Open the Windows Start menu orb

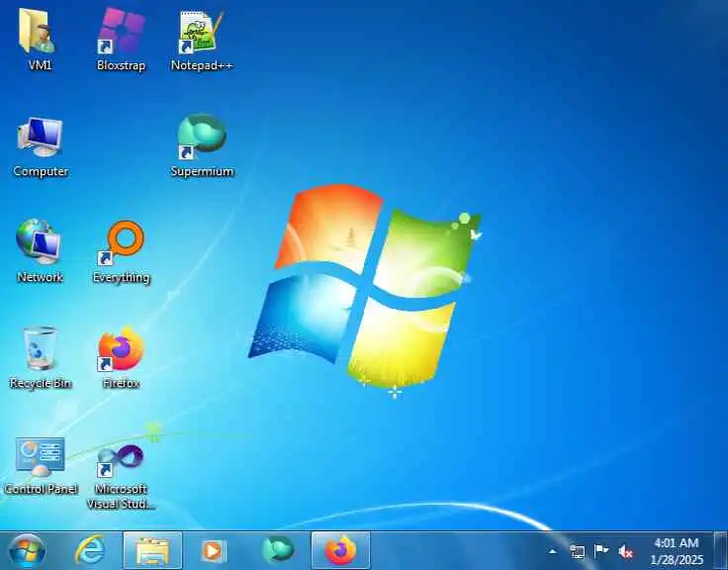tap(27, 551)
